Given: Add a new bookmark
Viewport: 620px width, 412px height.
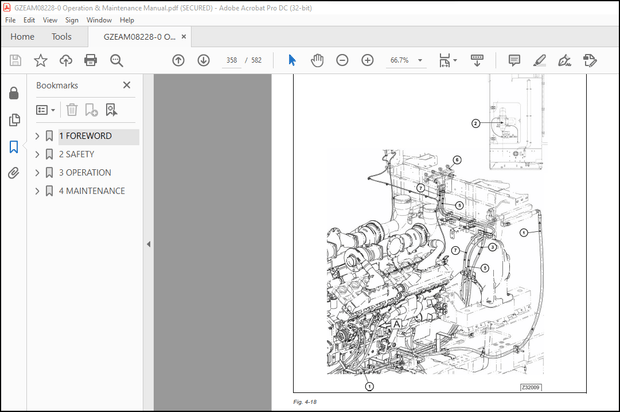Looking at the screenshot, I should (x=91, y=110).
